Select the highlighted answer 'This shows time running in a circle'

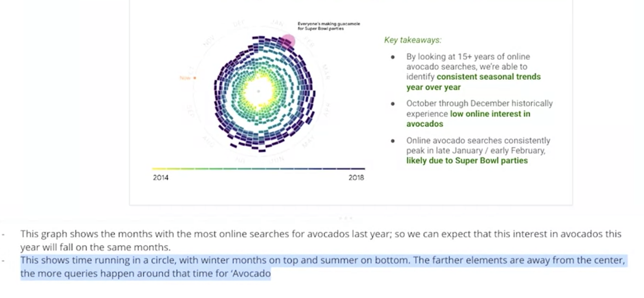coord(322,267)
